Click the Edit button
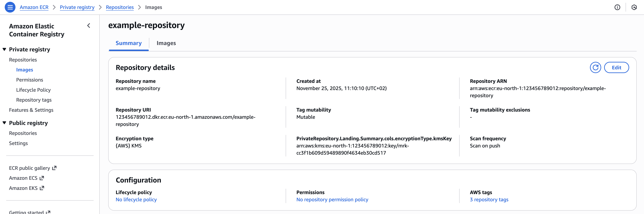This screenshot has width=644, height=214. point(616,68)
